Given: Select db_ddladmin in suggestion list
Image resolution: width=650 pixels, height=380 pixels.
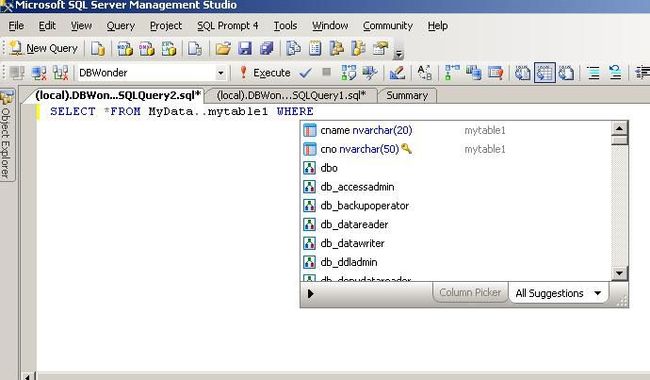Looking at the screenshot, I should point(455,262).
